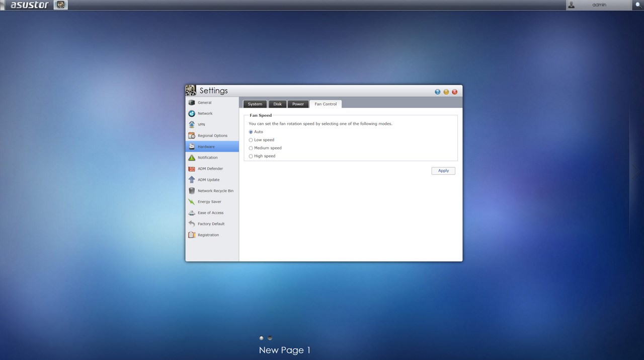Click the ADM Update arrow icon
The height and width of the screenshot is (360, 644).
point(192,180)
